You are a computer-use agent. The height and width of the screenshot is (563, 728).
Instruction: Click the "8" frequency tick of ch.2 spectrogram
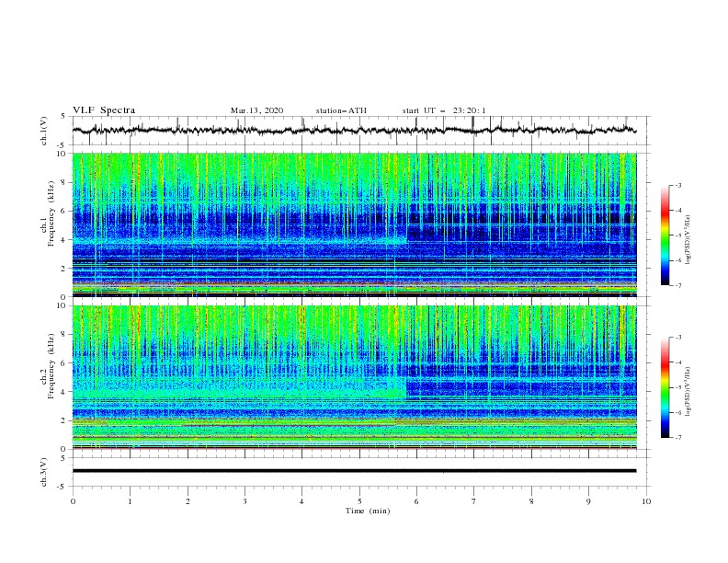pyautogui.click(x=65, y=335)
